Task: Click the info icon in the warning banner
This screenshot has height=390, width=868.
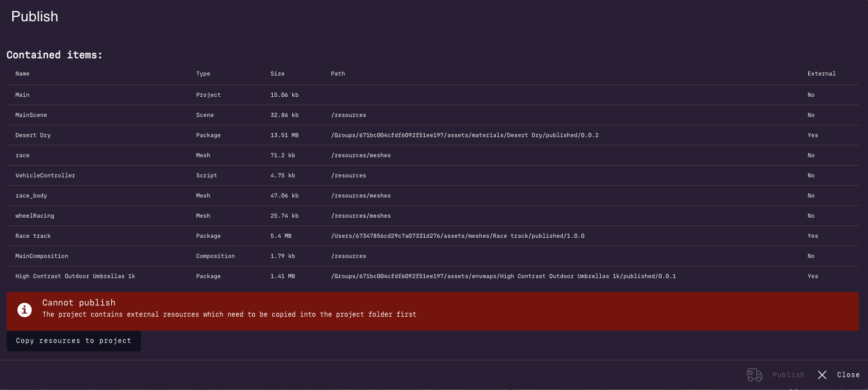Action: tap(24, 310)
